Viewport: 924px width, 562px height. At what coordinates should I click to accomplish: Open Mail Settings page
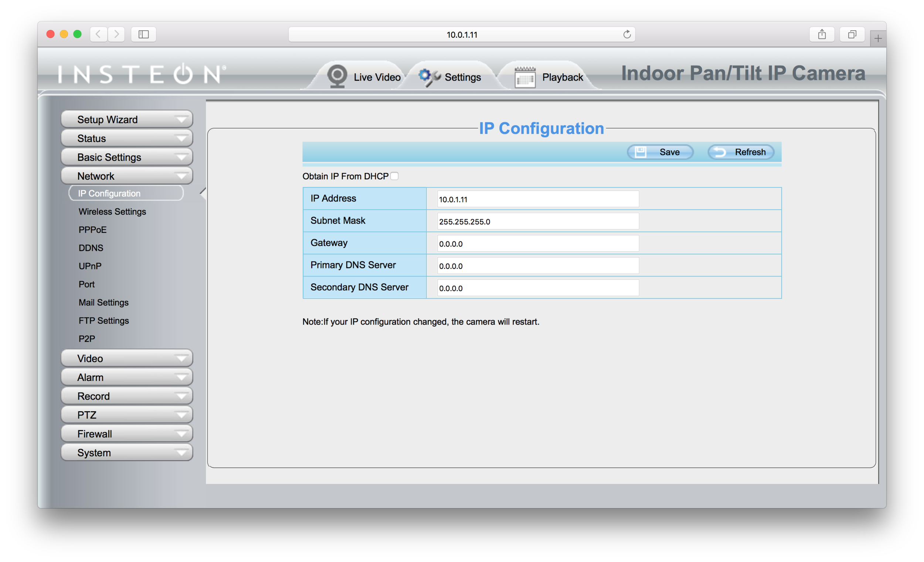coord(103,302)
